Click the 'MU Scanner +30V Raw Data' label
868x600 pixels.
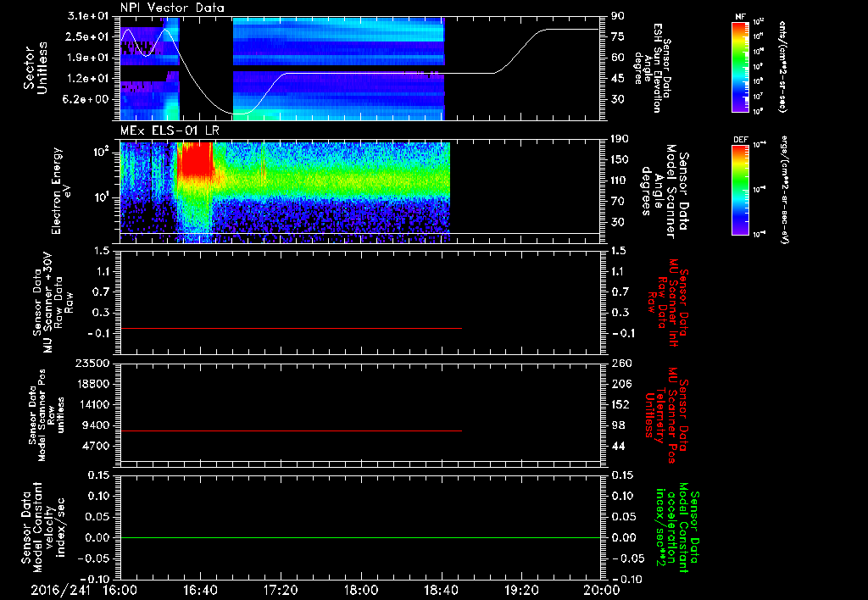pos(53,303)
